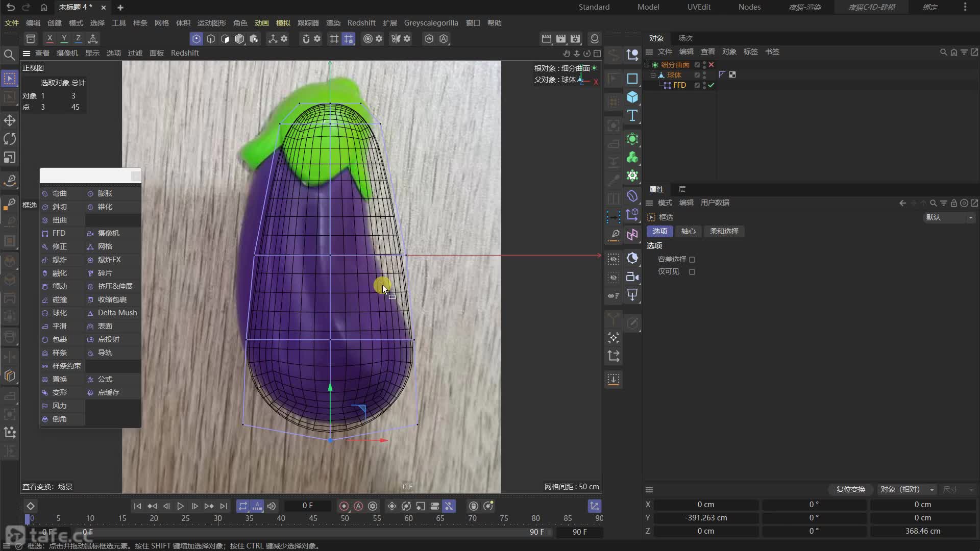The image size is (980, 551).
Task: Open the 对象 (相对) coordinate dropdown
Action: 908,489
